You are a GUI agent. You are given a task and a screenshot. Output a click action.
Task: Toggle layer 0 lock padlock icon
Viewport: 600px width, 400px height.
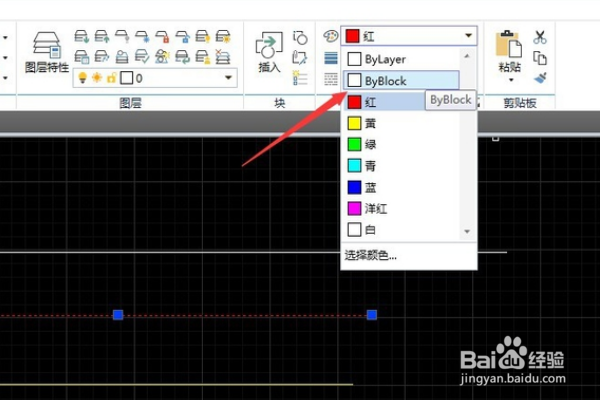(111, 78)
